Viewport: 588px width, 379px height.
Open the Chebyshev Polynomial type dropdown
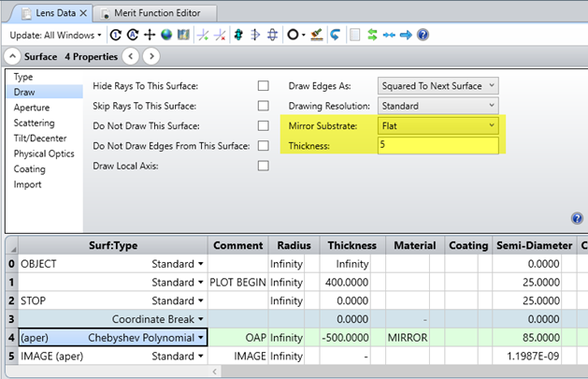pyautogui.click(x=201, y=338)
